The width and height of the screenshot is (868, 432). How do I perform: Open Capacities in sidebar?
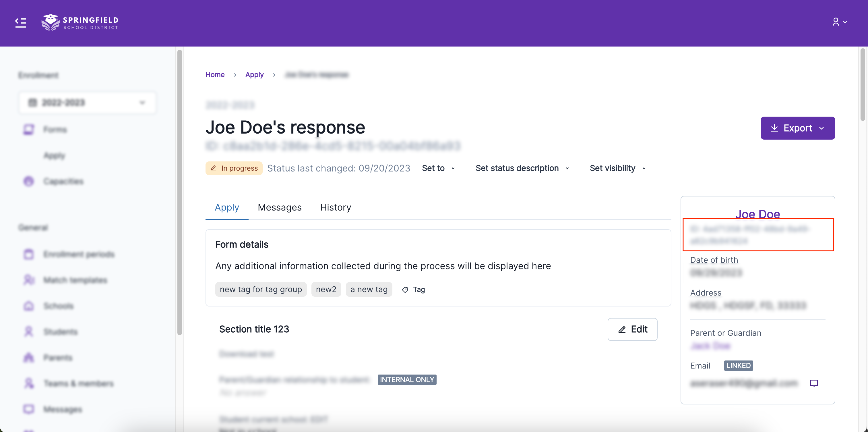[x=63, y=182]
